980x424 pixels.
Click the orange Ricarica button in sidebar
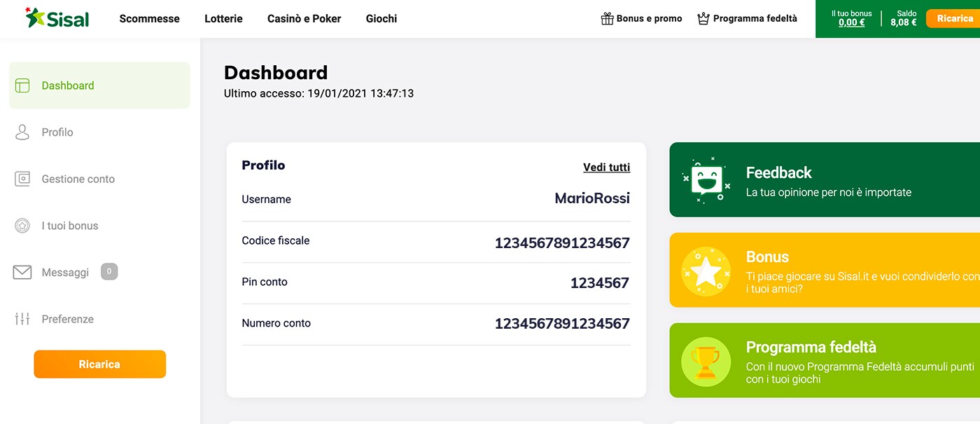coord(100,364)
